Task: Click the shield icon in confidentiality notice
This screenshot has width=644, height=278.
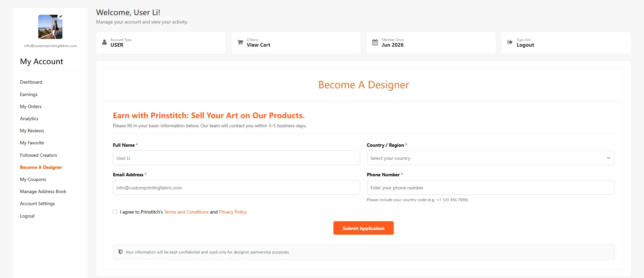Action: tap(120, 252)
